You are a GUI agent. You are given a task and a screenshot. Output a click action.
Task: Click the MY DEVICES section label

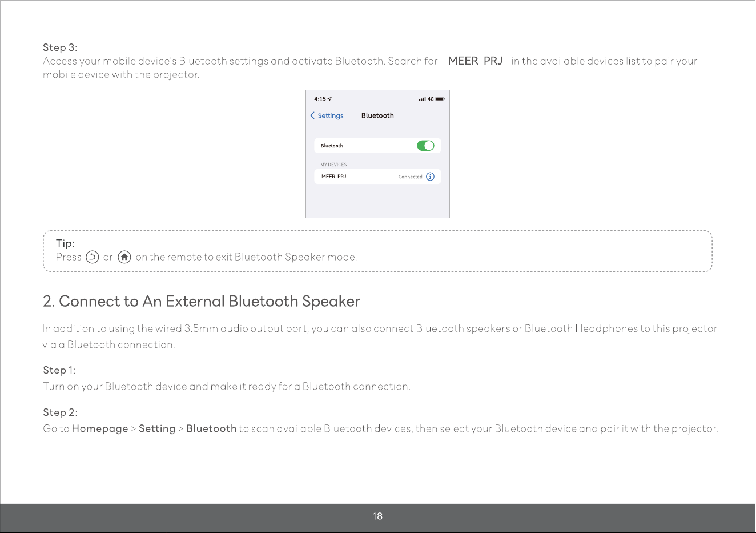(333, 165)
